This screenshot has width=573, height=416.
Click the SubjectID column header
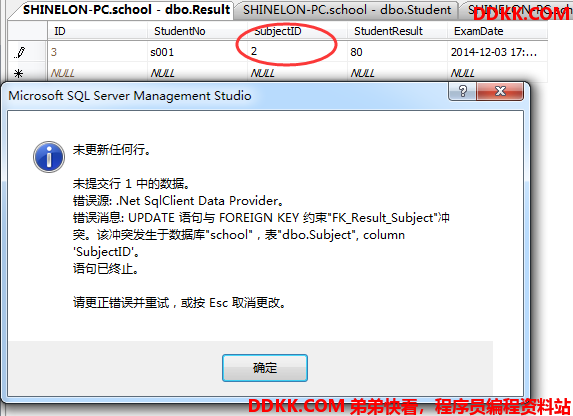pyautogui.click(x=297, y=31)
